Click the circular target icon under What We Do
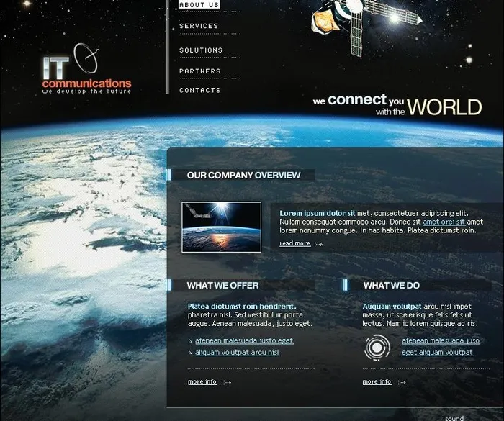This screenshot has width=504, height=421. coord(377,348)
